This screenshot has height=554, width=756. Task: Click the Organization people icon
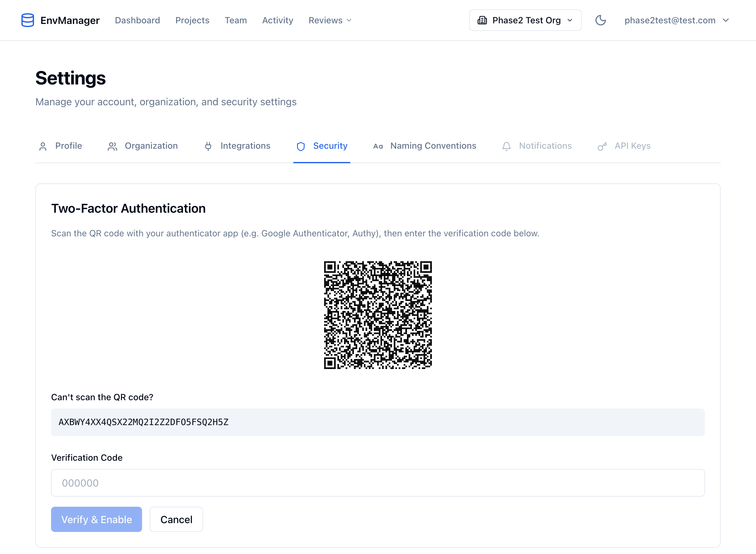click(112, 146)
